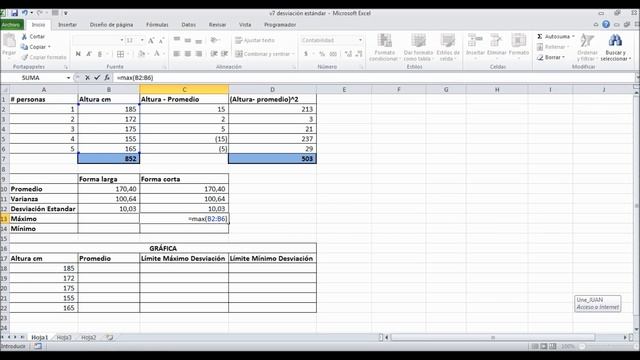Toggle top vertical alignment button

tap(177, 40)
